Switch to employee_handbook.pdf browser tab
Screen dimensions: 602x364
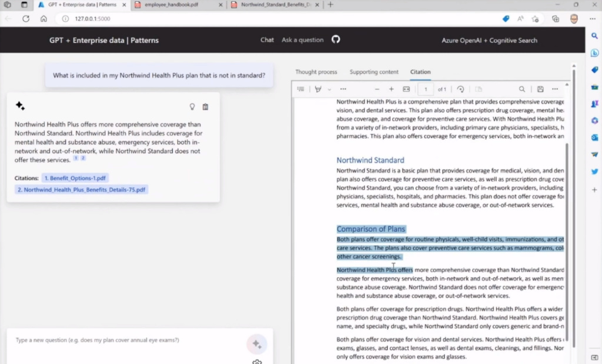pyautogui.click(x=171, y=5)
